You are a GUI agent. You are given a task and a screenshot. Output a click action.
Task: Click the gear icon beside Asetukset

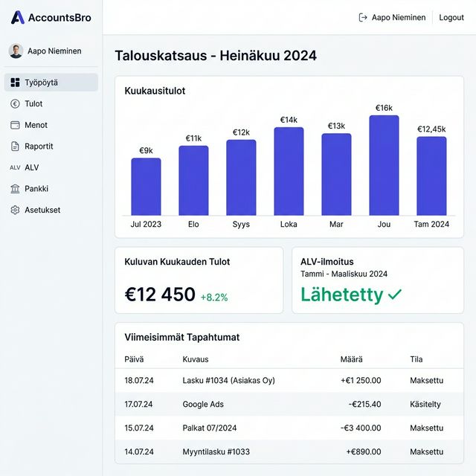pyautogui.click(x=15, y=210)
